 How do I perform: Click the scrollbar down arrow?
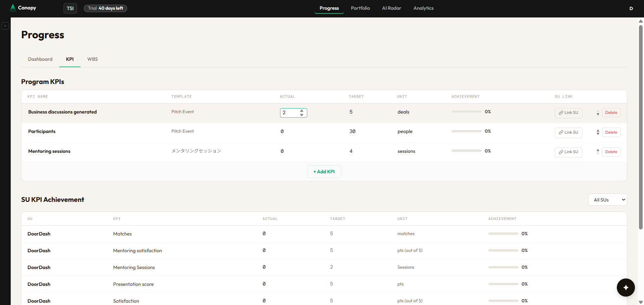coord(641,302)
